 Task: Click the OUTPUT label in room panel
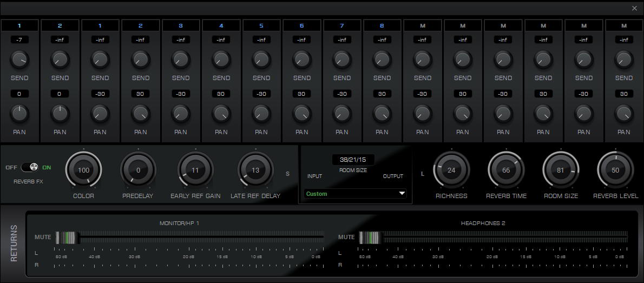tap(393, 176)
